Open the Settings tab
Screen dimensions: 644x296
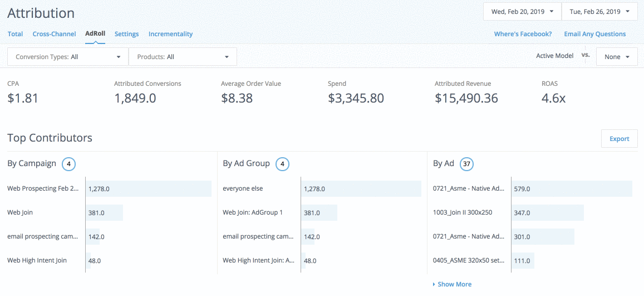point(126,34)
